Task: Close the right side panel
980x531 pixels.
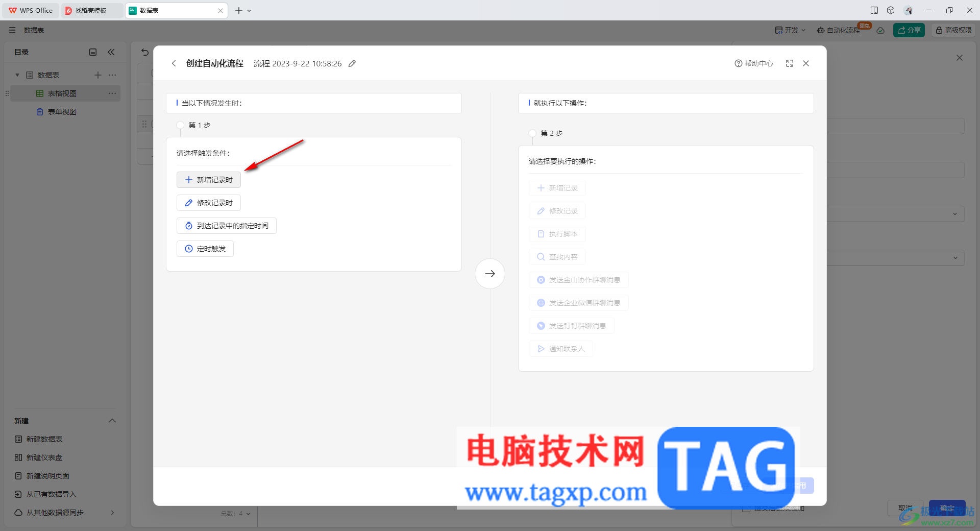Action: pyautogui.click(x=960, y=58)
